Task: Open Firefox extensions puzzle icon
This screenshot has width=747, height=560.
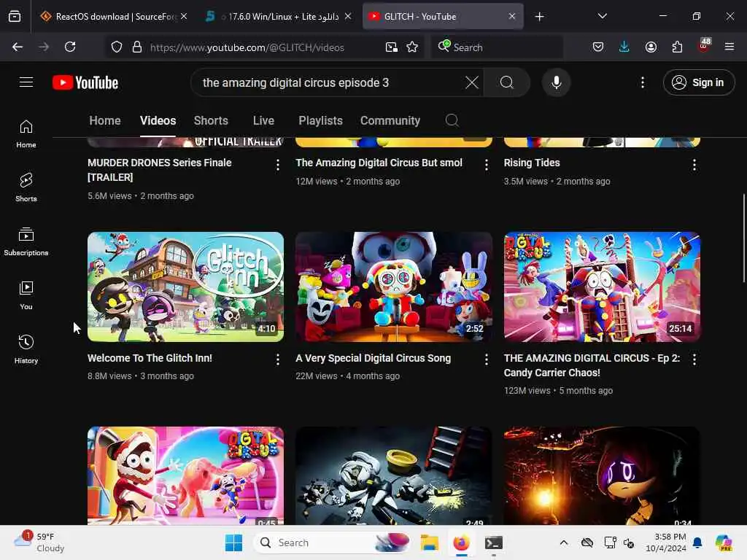Action: pyautogui.click(x=677, y=47)
